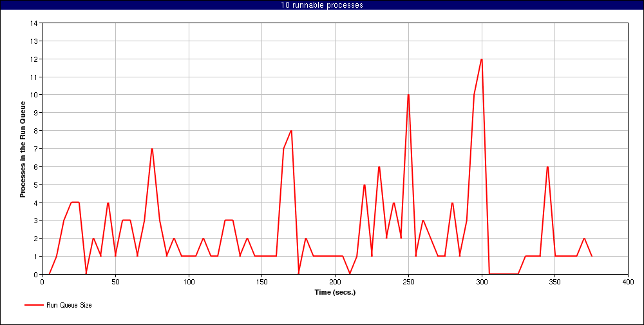Click y-axis tick label '8'
The height and width of the screenshot is (325, 644).
[35, 131]
